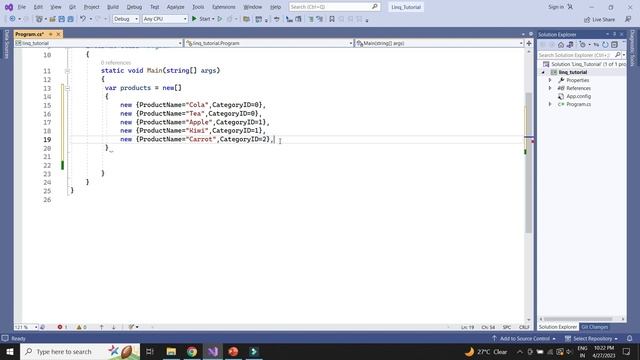640x360 pixels.
Task: Click the Go to previous issue arrow
Action: 102,327
